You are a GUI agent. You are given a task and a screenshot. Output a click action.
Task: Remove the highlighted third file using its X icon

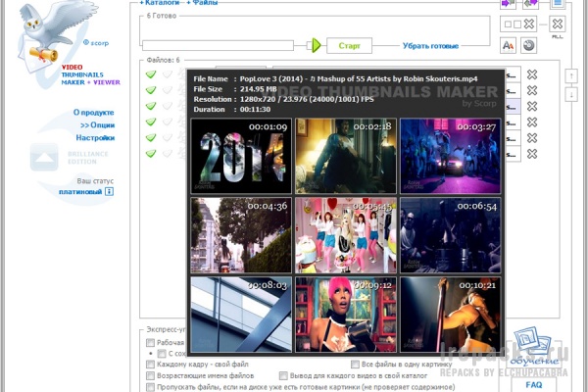pos(532,106)
